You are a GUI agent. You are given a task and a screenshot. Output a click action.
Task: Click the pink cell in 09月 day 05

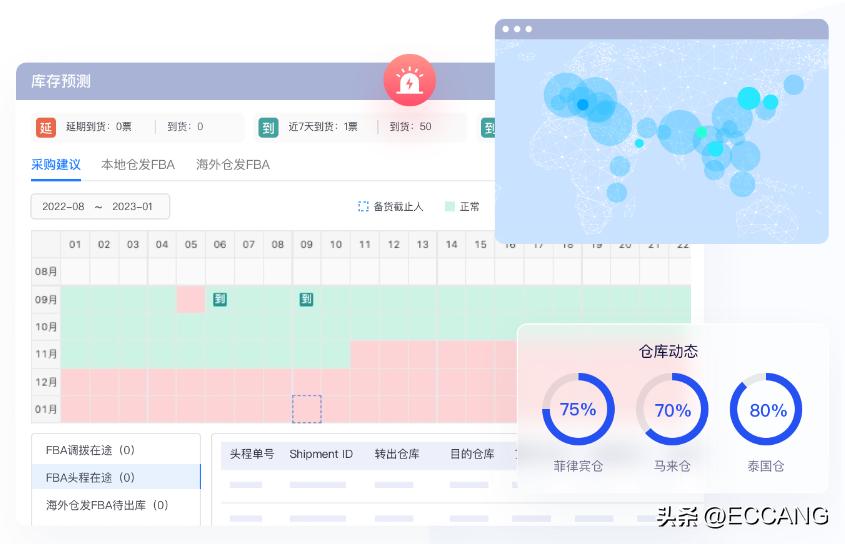pyautogui.click(x=191, y=299)
